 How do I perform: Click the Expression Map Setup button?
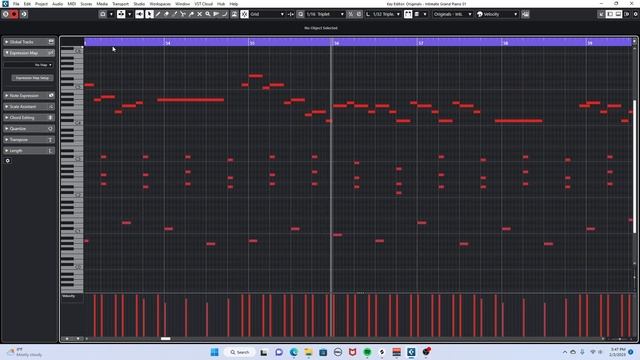click(32, 78)
